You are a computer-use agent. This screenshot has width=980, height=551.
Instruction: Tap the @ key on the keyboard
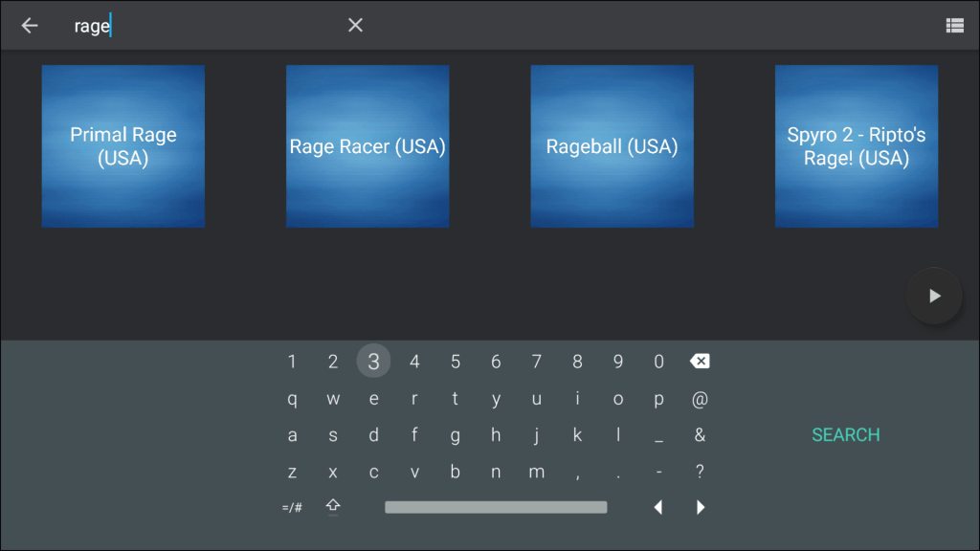(700, 399)
